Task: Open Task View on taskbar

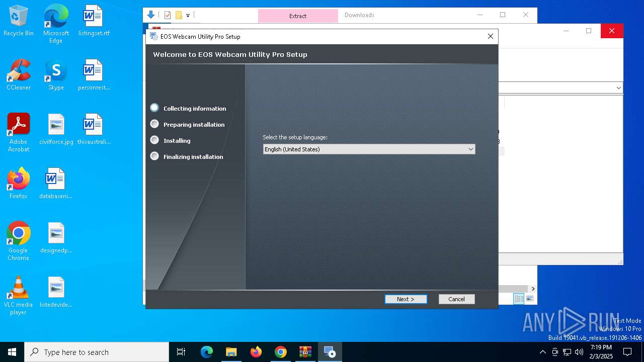Action: tap(181, 352)
